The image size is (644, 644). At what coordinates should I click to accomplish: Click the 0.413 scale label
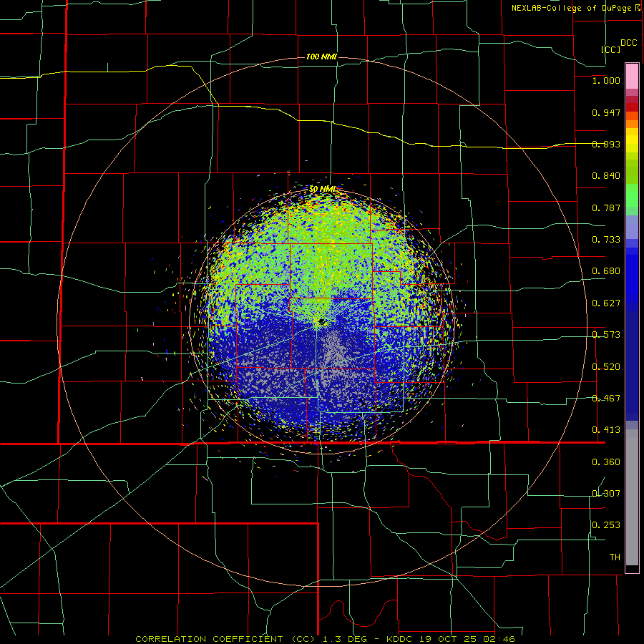(606, 430)
